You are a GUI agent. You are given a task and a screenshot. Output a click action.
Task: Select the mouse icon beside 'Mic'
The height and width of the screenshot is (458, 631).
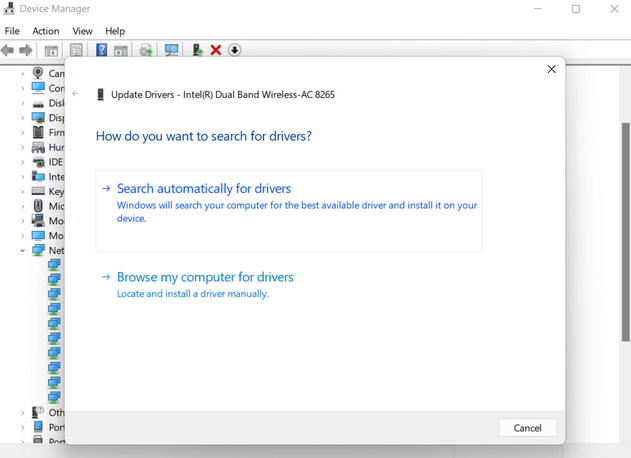(38, 206)
